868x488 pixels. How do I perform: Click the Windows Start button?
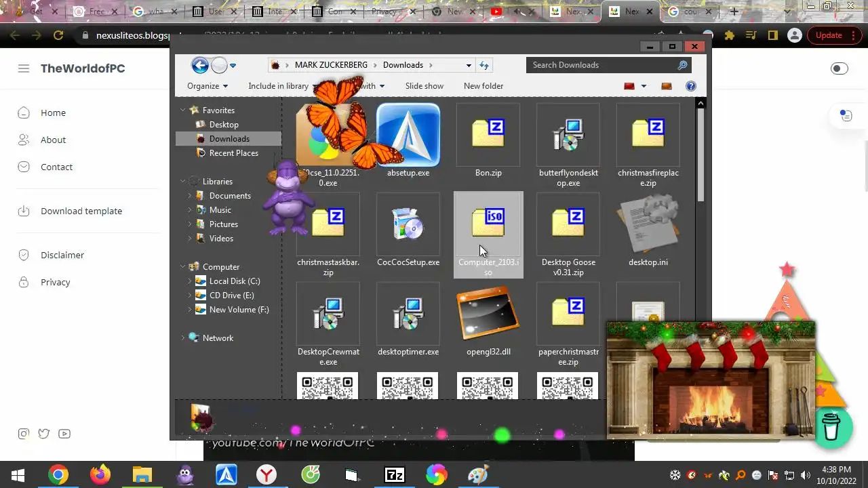(18, 475)
